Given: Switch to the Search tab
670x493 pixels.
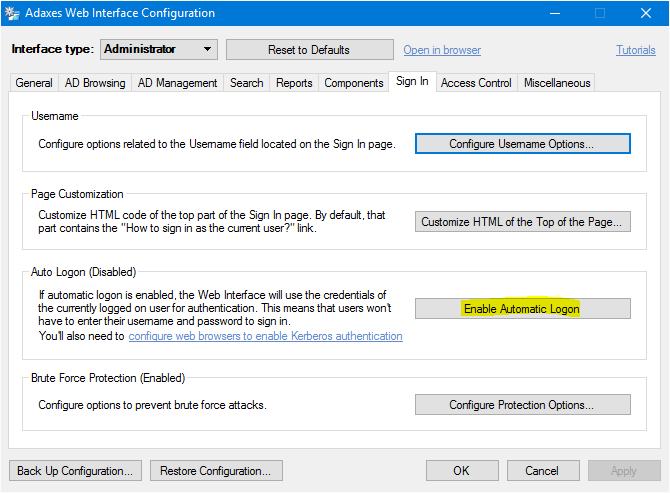Looking at the screenshot, I should [247, 82].
